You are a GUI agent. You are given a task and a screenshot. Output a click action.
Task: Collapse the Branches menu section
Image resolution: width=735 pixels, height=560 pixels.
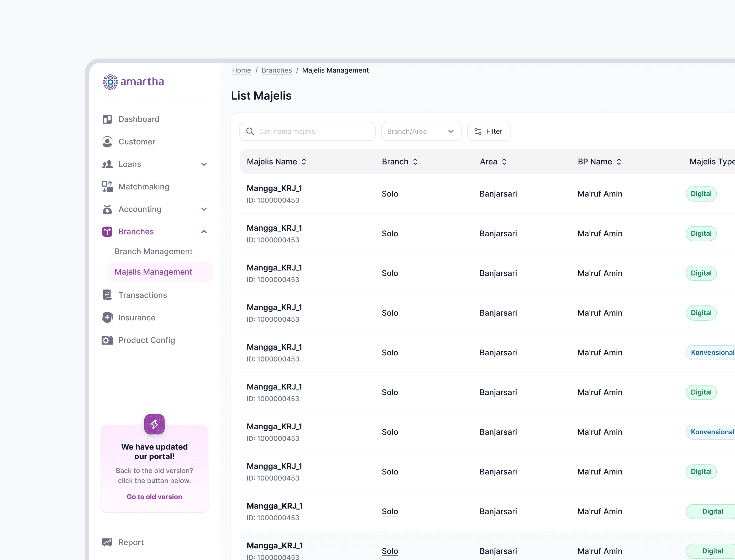[x=204, y=232]
